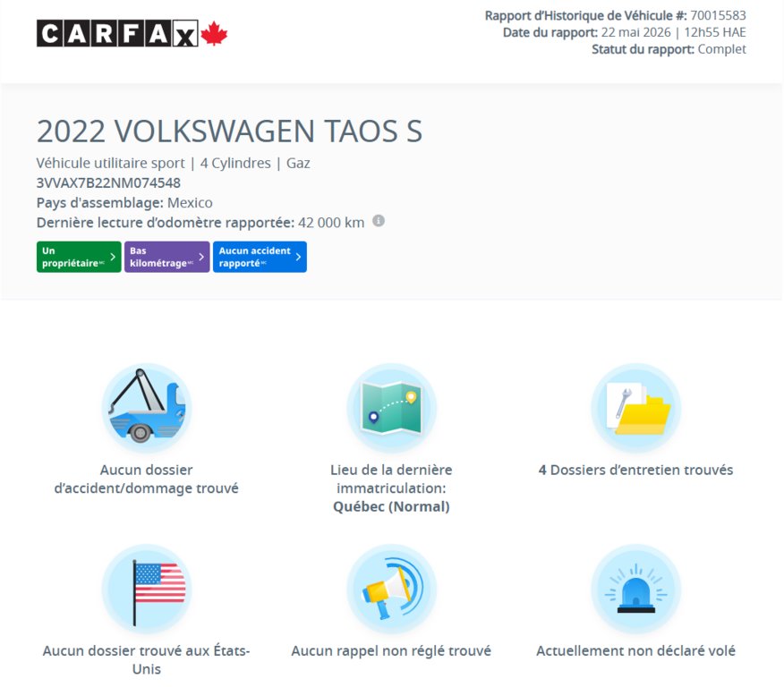Screen dimensions: 784x687
Task: Click 'Québec (Normal)' registration text
Action: [x=391, y=506]
